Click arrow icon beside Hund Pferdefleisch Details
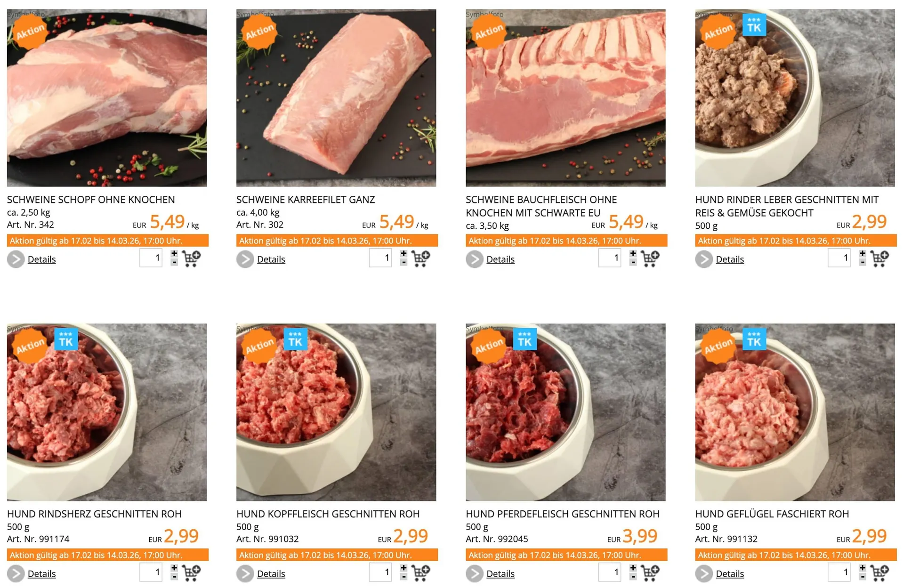This screenshot has height=588, width=904. [x=474, y=573]
